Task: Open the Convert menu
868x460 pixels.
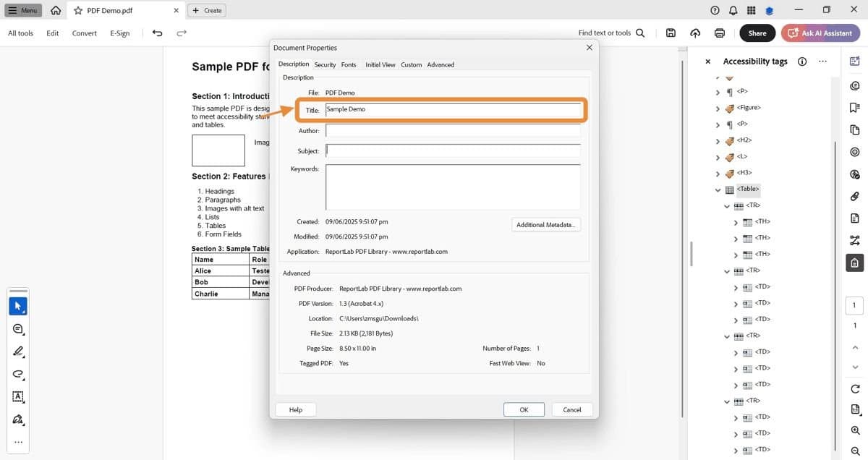Action: coord(84,33)
